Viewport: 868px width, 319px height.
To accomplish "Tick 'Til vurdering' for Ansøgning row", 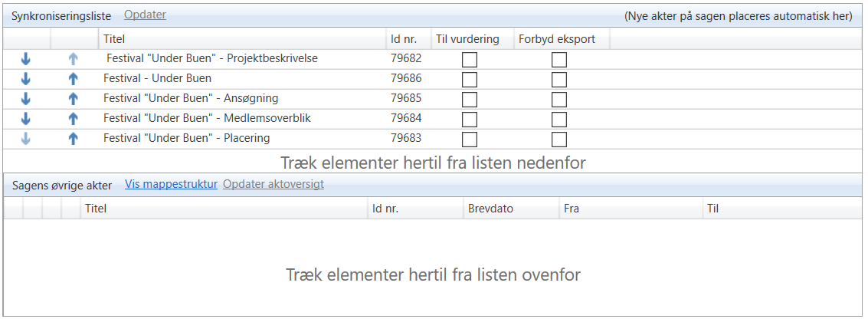I will (x=470, y=100).
